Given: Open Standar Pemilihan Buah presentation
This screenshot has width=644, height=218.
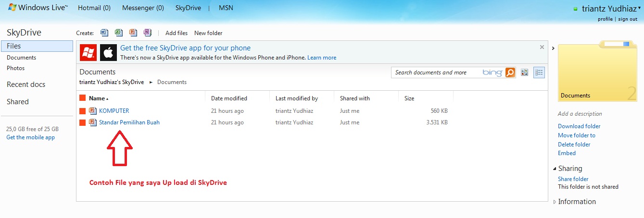Looking at the screenshot, I should click(129, 122).
